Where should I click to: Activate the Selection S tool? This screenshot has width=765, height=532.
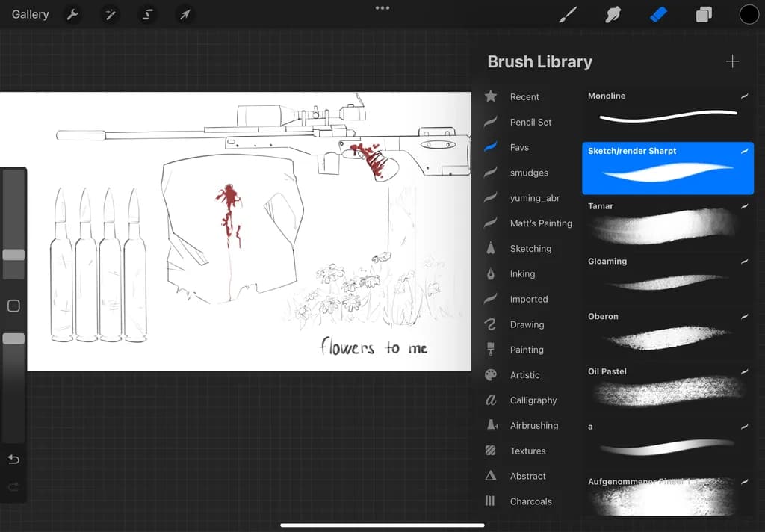[147, 15]
